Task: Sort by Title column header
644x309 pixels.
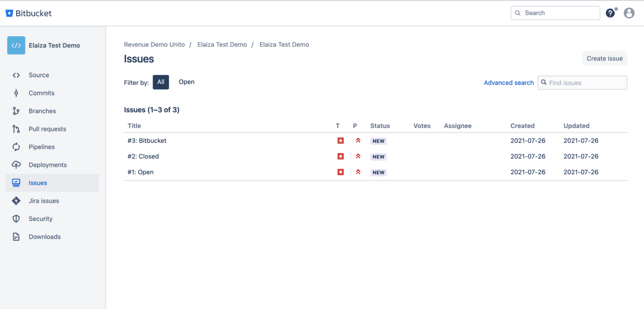Action: click(x=134, y=126)
